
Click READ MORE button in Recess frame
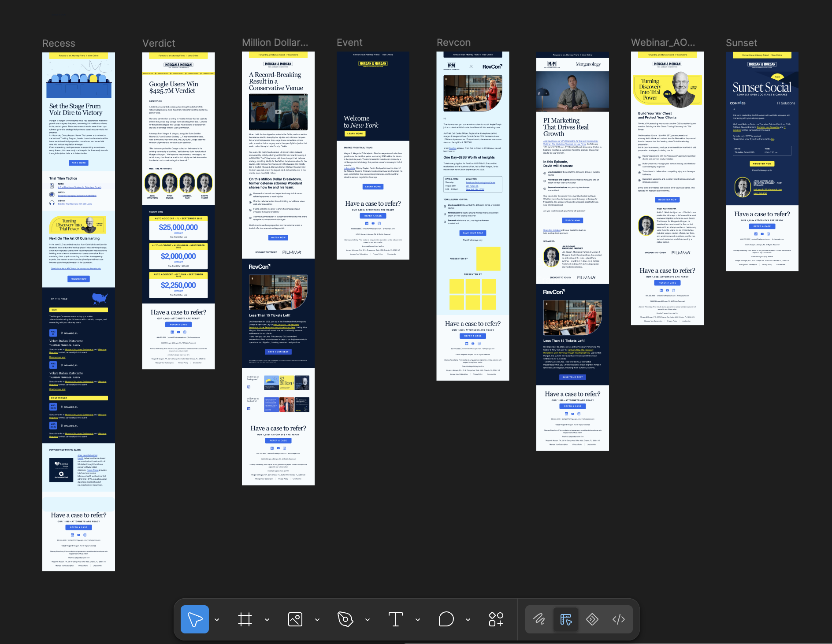click(78, 163)
